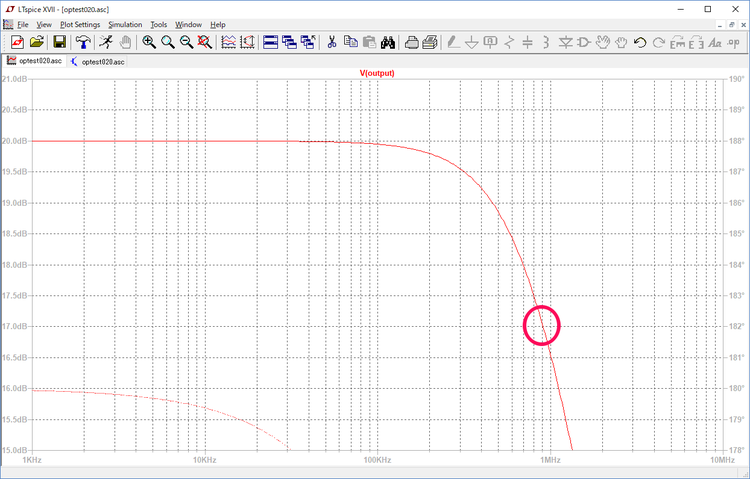750x479 pixels.
Task: Click the Cascade windows icon
Action: click(x=290, y=42)
